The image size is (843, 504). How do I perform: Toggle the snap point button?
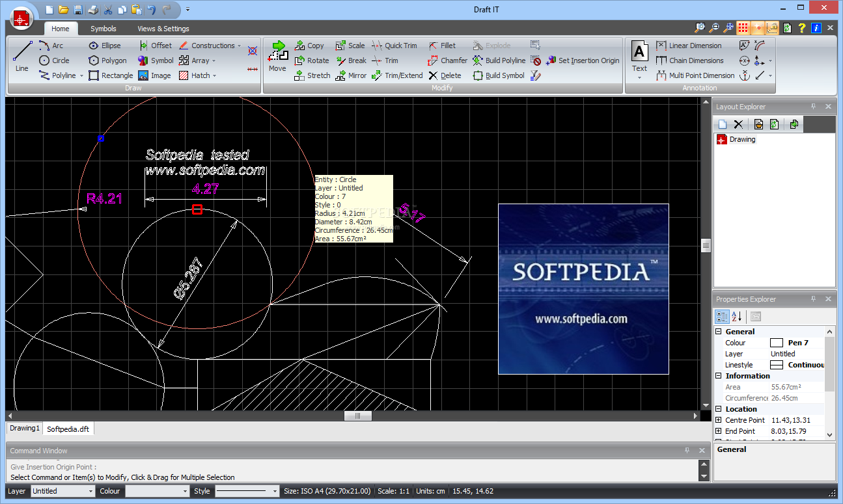click(x=757, y=28)
